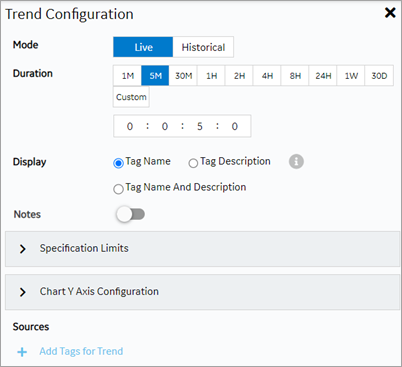Click the minutes field showing 5

pos(200,126)
